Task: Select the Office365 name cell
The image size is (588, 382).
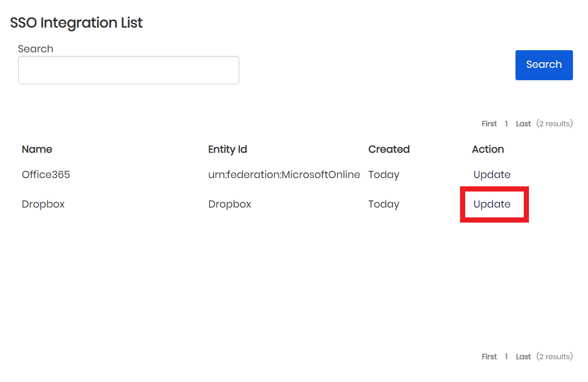Action: 46,175
